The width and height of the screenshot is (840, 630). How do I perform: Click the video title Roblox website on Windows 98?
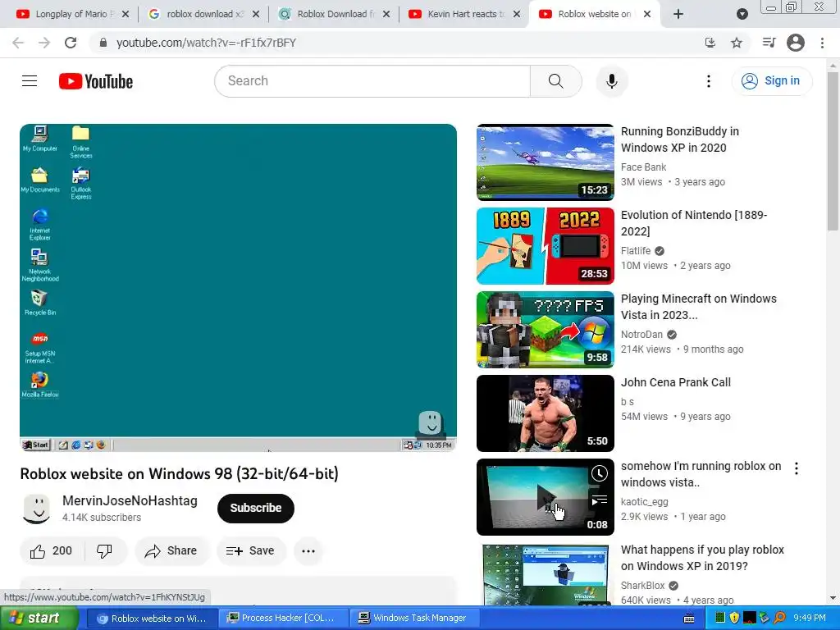[179, 474]
